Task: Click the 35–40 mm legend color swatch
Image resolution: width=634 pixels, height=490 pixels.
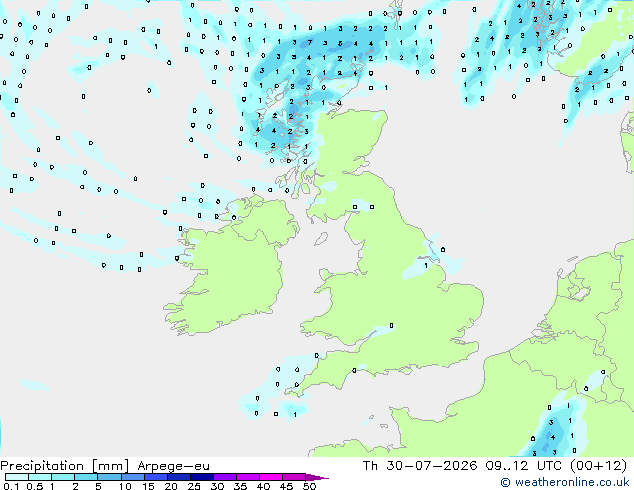Action: (247, 477)
